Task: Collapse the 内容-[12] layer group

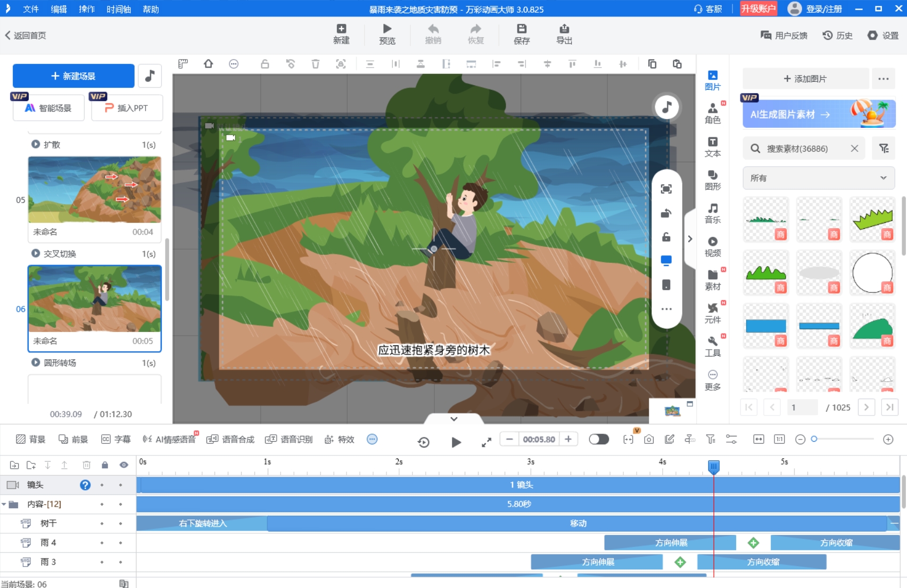Action: pos(4,504)
